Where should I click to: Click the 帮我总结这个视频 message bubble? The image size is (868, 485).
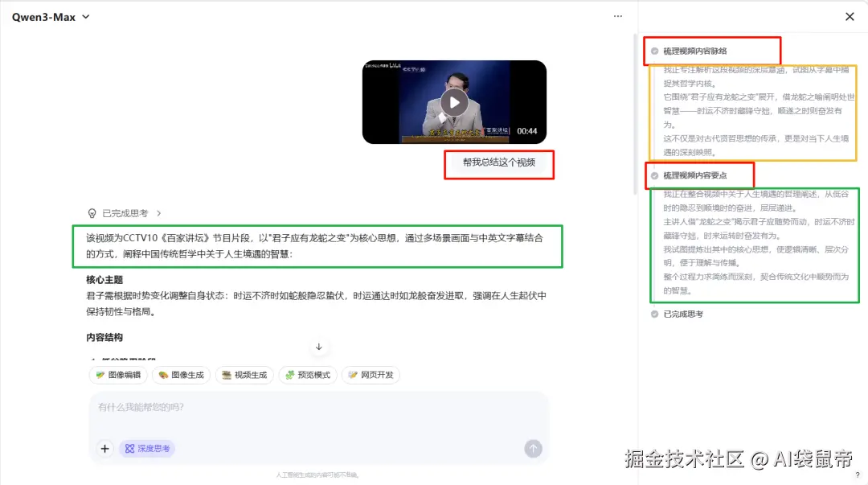[x=499, y=165]
